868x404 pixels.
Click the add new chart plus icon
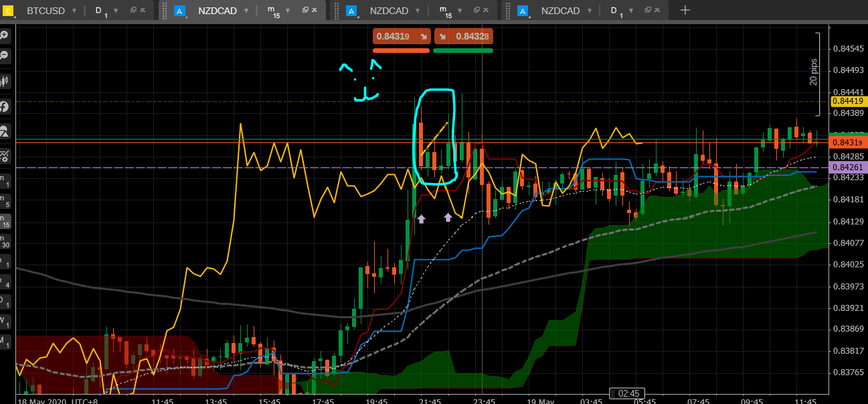coord(685,10)
